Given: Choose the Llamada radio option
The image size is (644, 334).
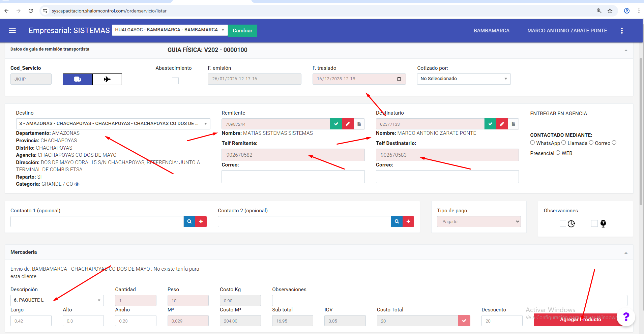Looking at the screenshot, I should (x=564, y=143).
